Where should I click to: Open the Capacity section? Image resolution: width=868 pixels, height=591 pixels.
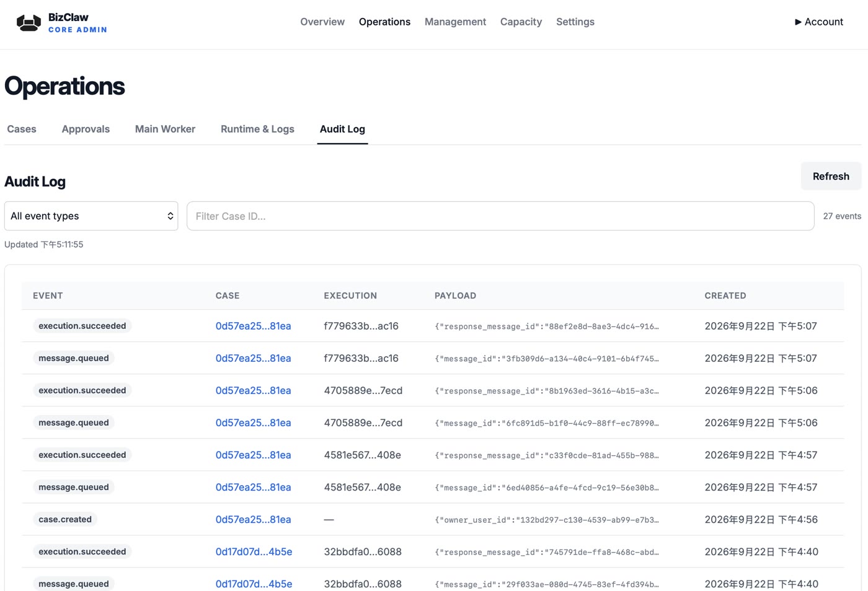coord(521,22)
